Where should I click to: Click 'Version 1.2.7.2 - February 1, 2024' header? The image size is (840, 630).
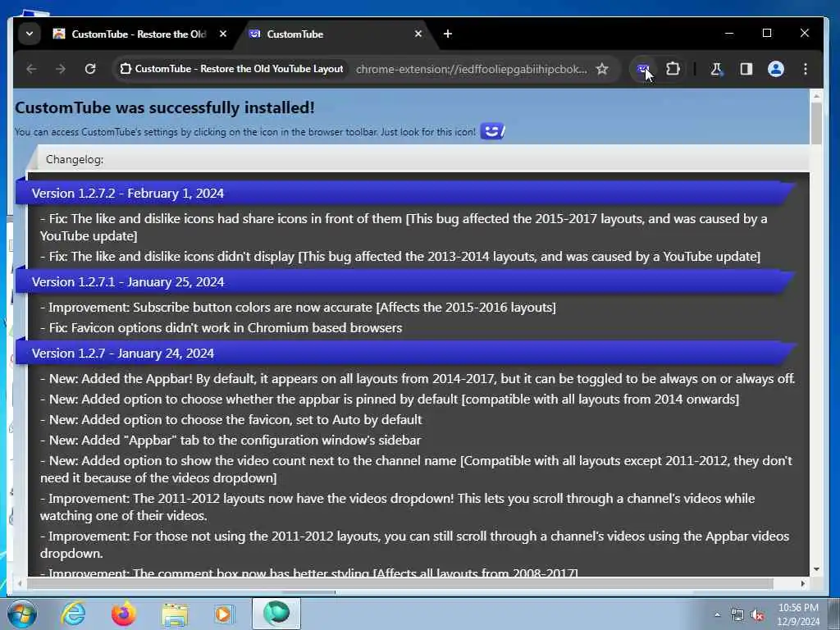[127, 194]
